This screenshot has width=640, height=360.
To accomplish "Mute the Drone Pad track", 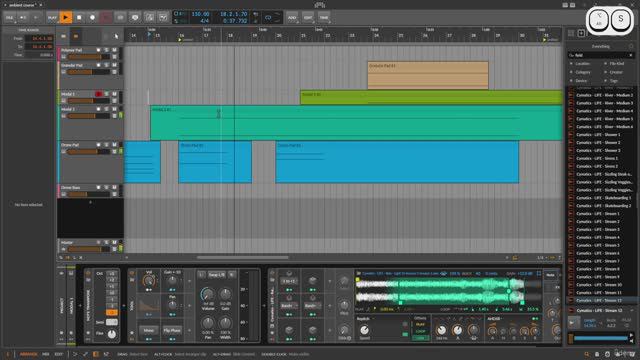I will tap(115, 145).
